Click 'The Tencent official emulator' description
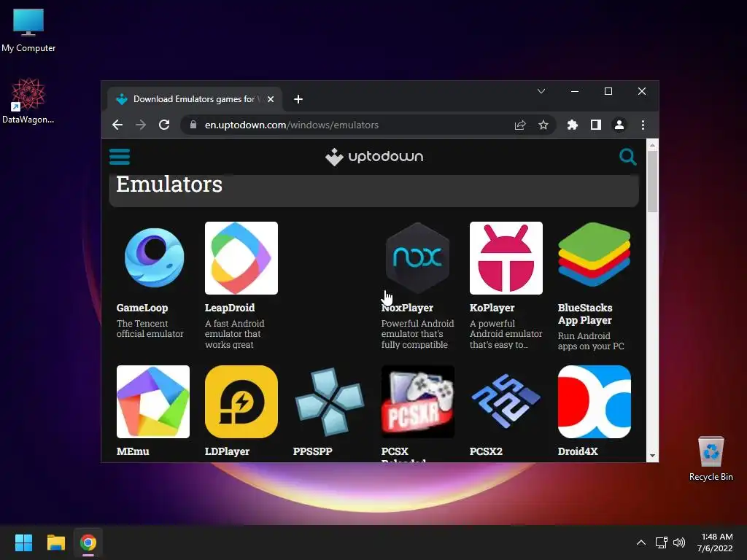The height and width of the screenshot is (560, 747). (150, 329)
